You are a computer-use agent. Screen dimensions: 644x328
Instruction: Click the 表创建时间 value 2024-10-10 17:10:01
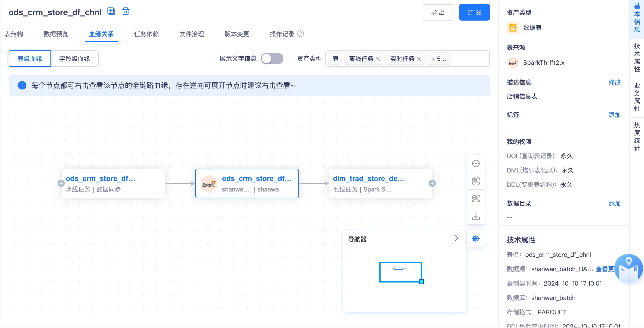(573, 283)
